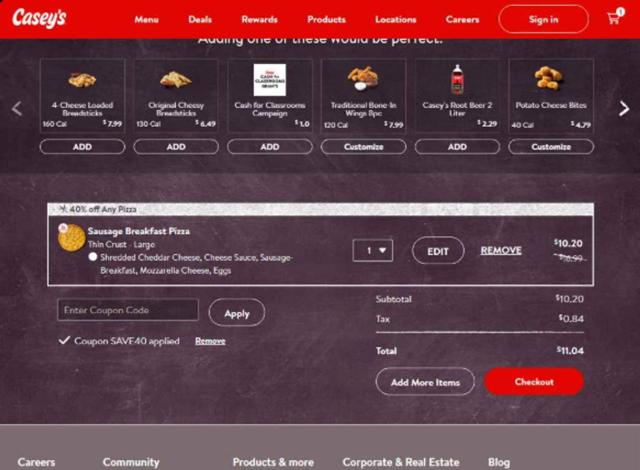Open the Careers nav item in header
Screen dimensions: 640x470
pos(462,19)
